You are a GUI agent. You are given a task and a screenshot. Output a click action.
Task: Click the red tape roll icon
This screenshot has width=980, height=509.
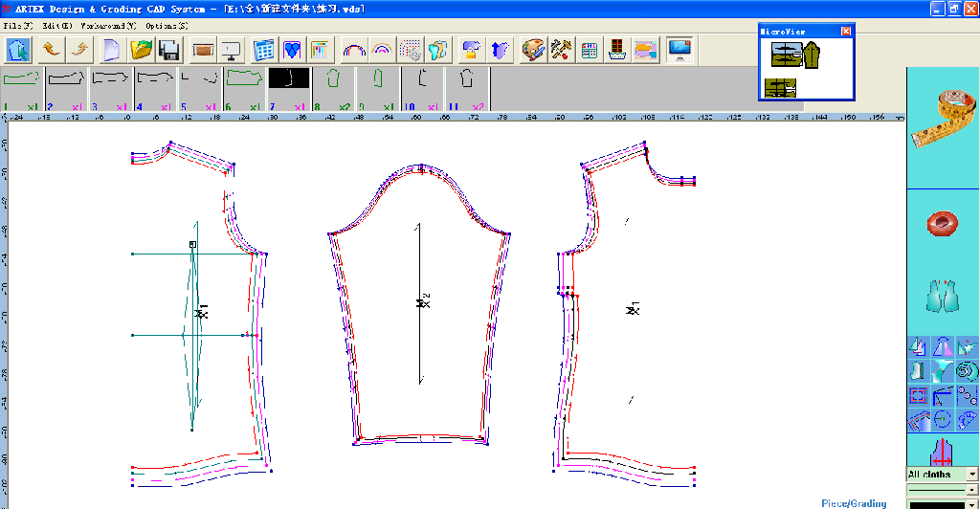943,224
